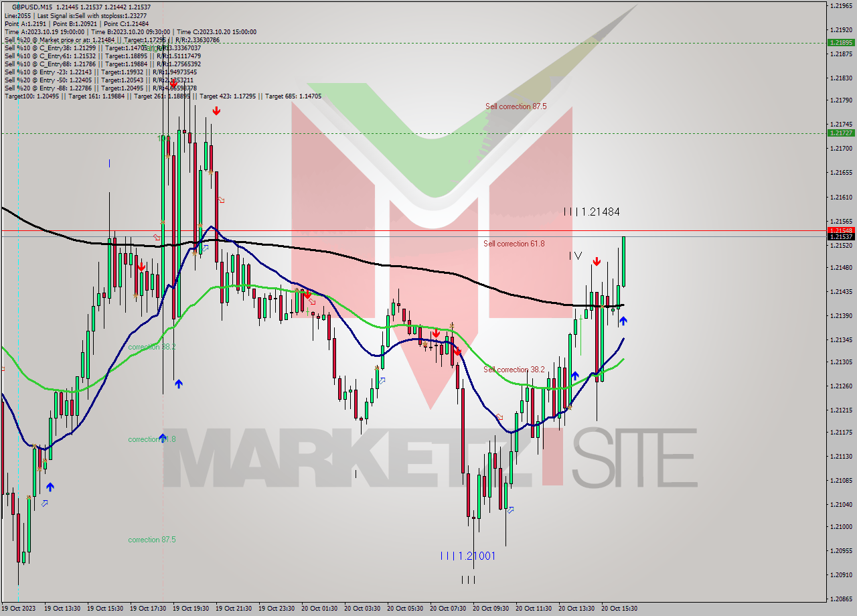Click the 1.21040 price axis label
This screenshot has width=857, height=616.
tap(841, 504)
